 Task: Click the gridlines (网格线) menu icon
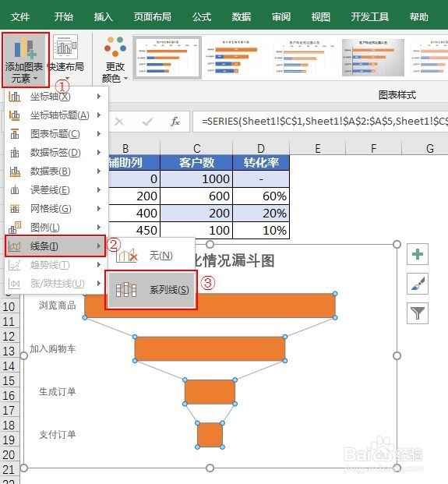click(15, 209)
